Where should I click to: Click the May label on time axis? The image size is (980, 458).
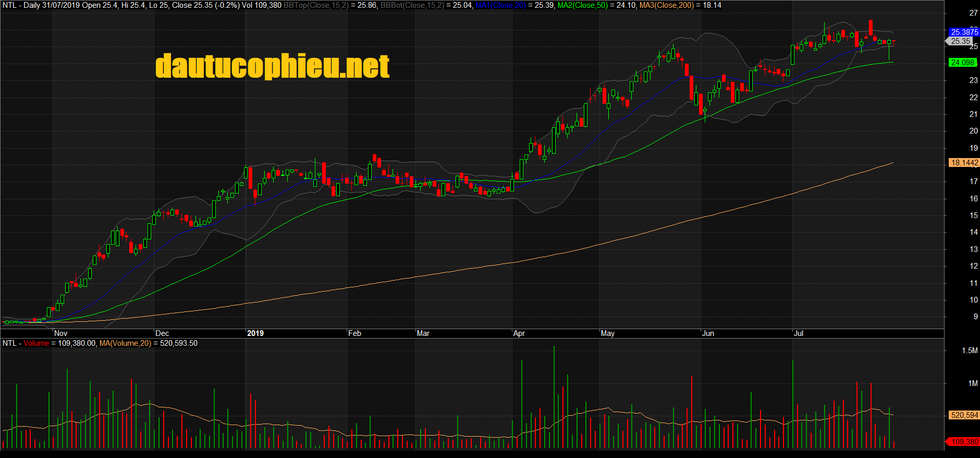tap(608, 333)
